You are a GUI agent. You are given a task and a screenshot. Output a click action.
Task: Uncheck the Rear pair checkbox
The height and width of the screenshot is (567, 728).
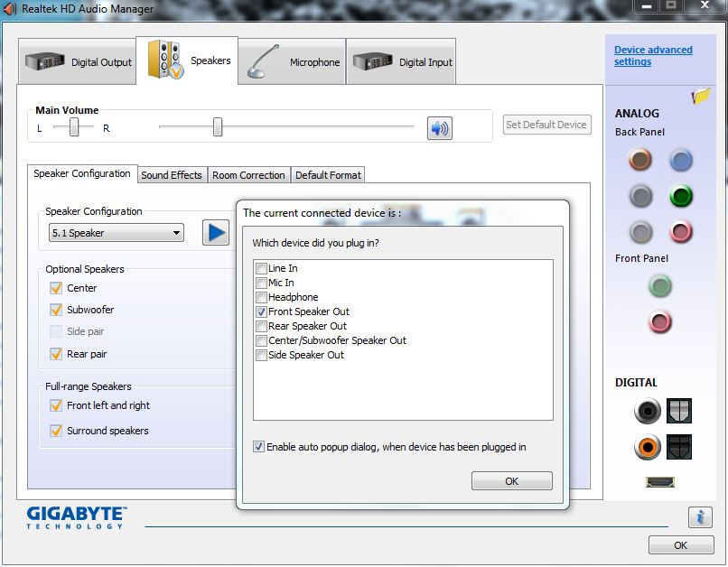56,354
